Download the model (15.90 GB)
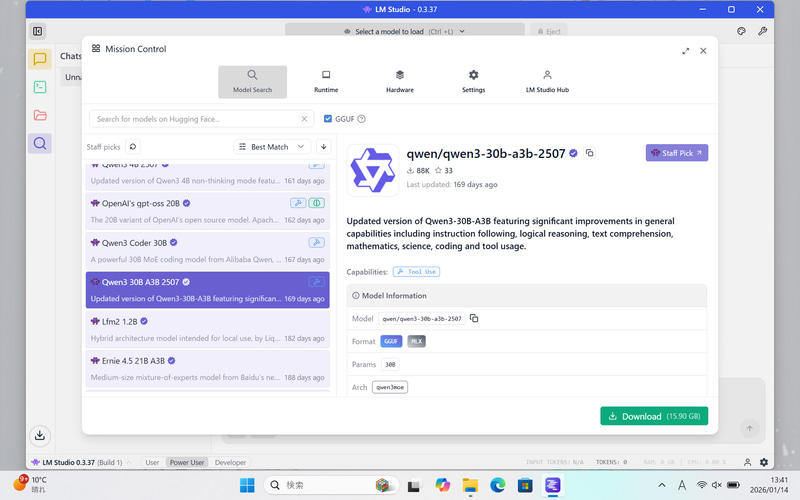The width and height of the screenshot is (800, 500). click(654, 416)
